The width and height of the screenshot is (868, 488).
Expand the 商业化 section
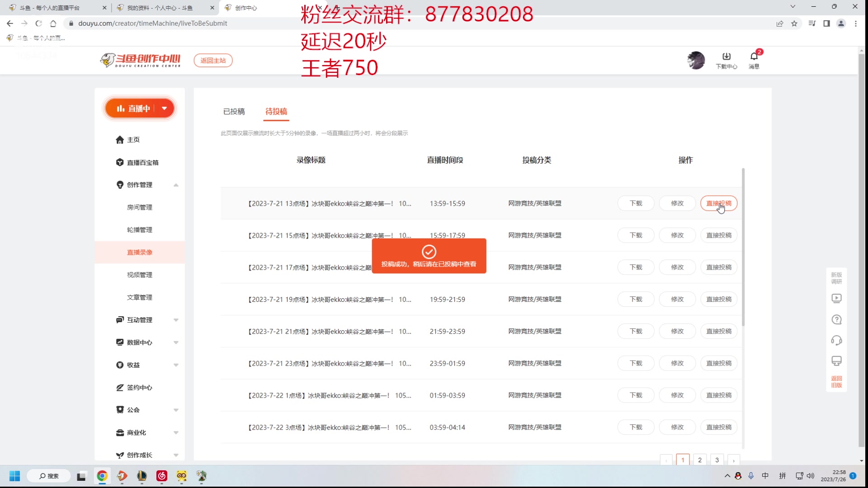click(x=176, y=432)
